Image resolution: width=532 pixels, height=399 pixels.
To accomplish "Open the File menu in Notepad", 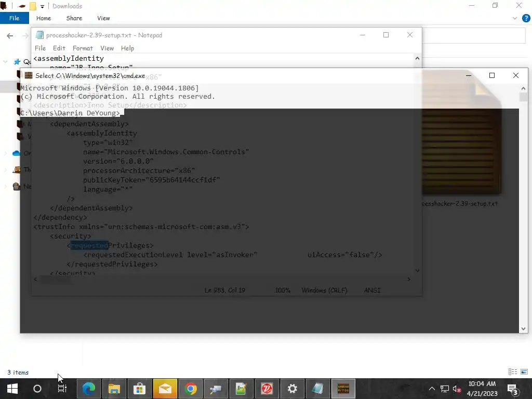I will pyautogui.click(x=40, y=48).
